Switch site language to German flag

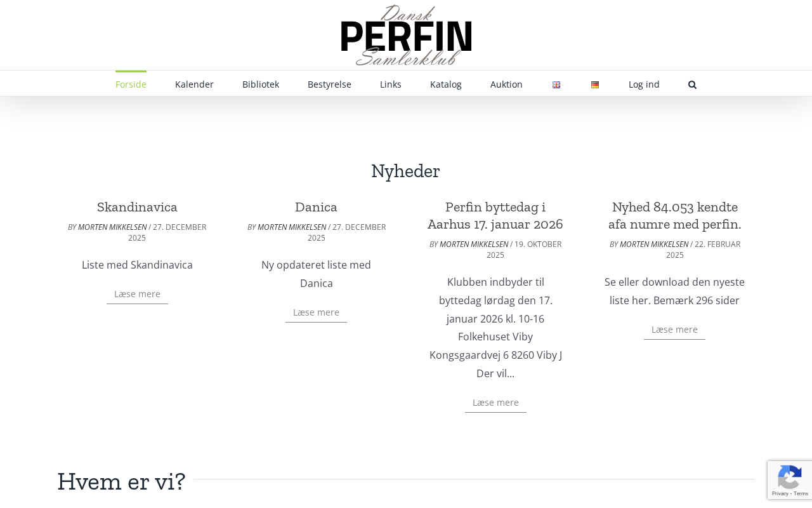(595, 84)
